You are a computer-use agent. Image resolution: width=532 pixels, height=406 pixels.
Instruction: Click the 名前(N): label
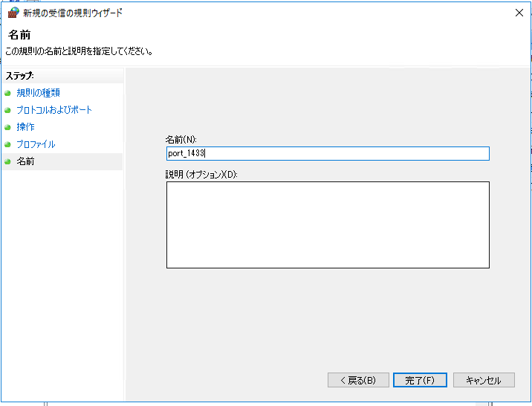[181, 140]
